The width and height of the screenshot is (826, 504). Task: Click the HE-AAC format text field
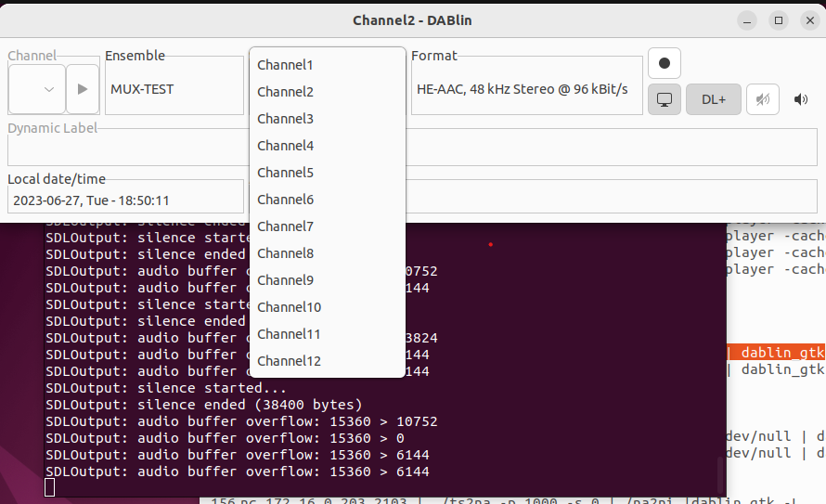527,89
